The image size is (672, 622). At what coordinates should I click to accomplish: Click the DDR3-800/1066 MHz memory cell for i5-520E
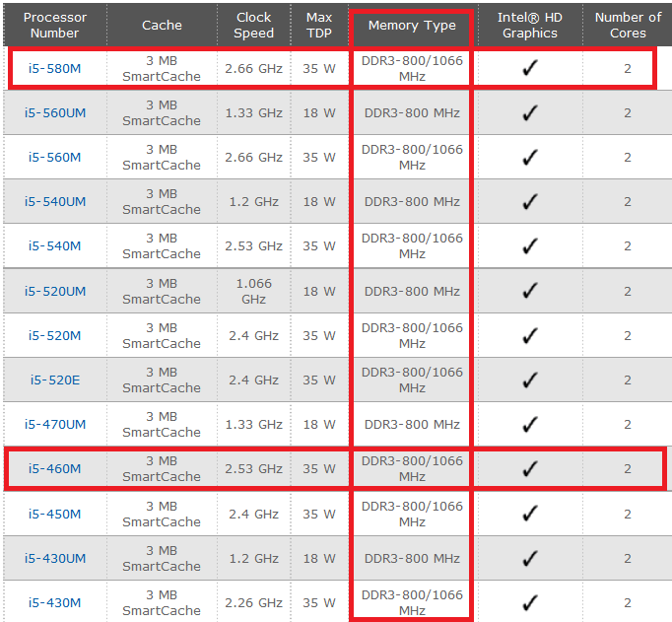tap(412, 380)
